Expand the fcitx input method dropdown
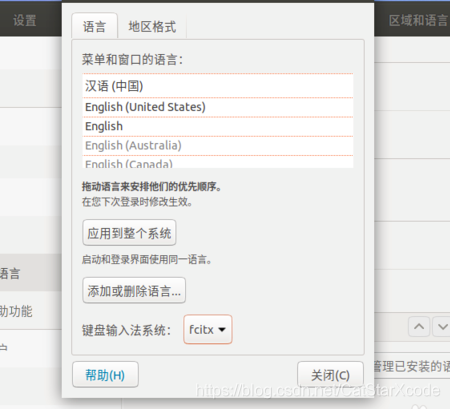Screen dimensions: 450x409 [208, 329]
